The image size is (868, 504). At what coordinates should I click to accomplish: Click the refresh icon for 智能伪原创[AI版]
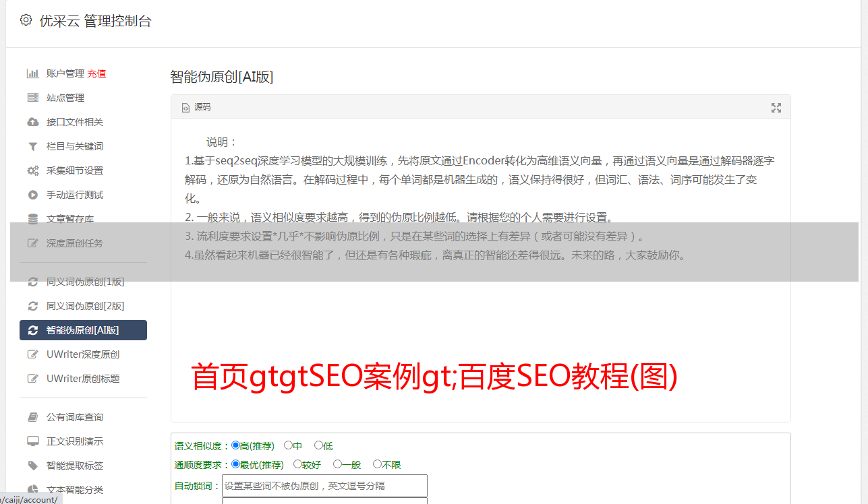coord(32,330)
